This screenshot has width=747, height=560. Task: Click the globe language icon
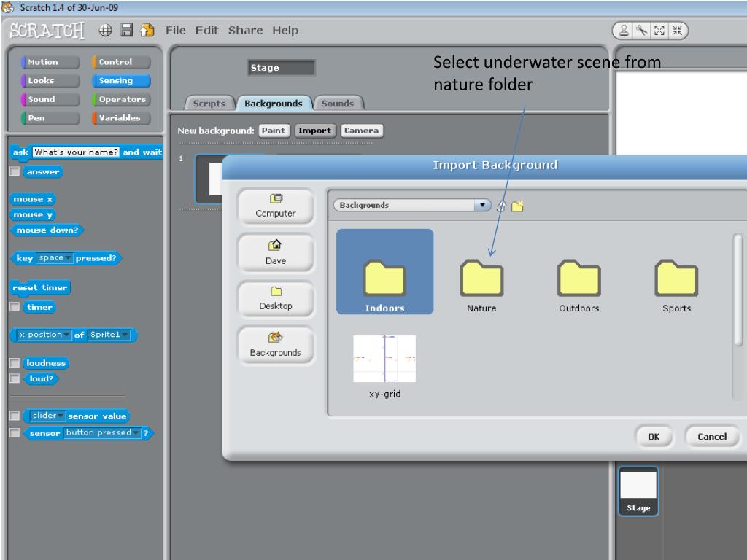105,31
